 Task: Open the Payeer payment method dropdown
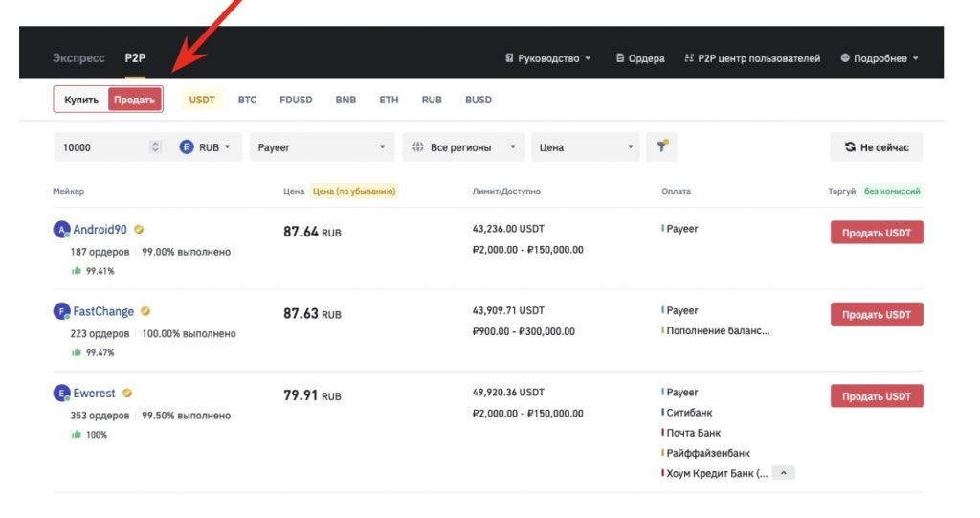tap(322, 147)
